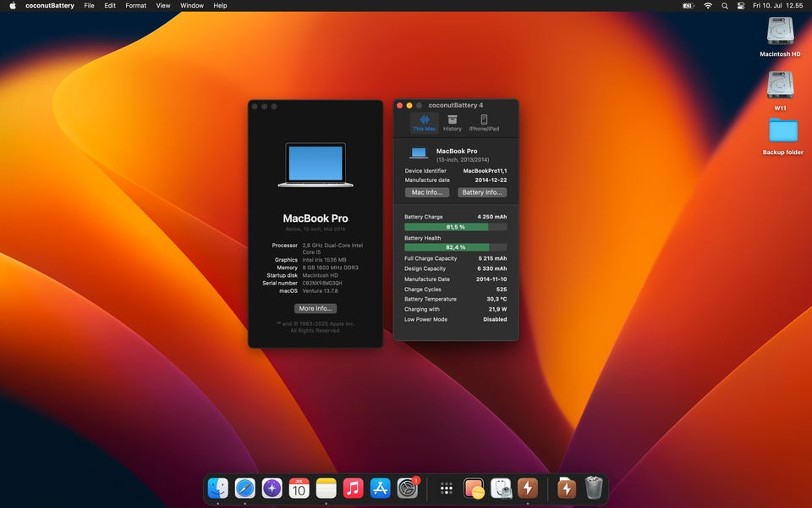Click Battery Temperature value 30,3 °C
812x508 pixels.
(497, 299)
